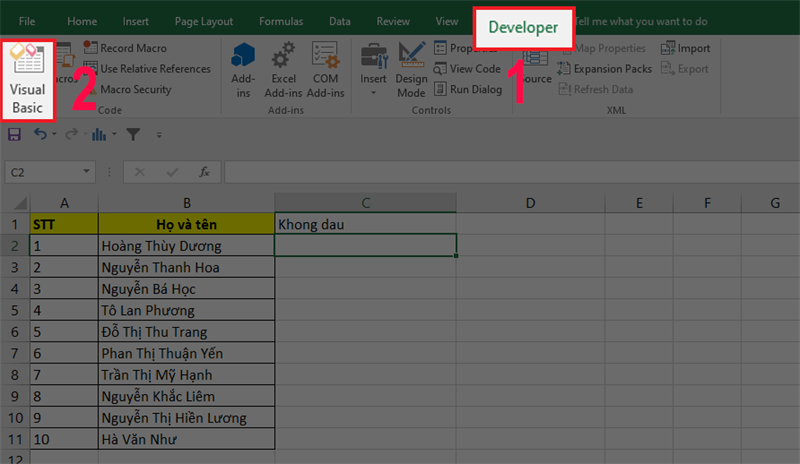This screenshot has height=464, width=800.
Task: Open COM Add-ins manager
Action: [x=326, y=70]
